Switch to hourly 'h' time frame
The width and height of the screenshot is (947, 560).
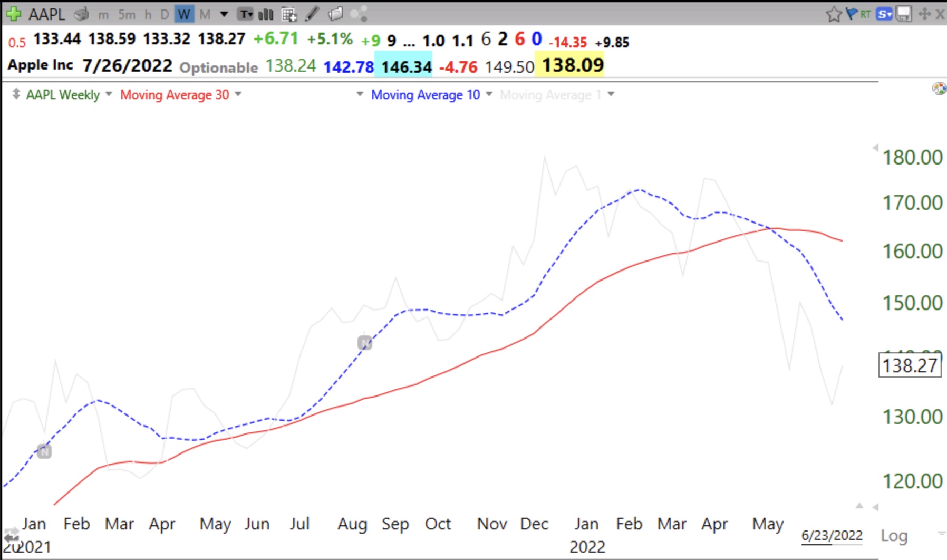pyautogui.click(x=148, y=14)
